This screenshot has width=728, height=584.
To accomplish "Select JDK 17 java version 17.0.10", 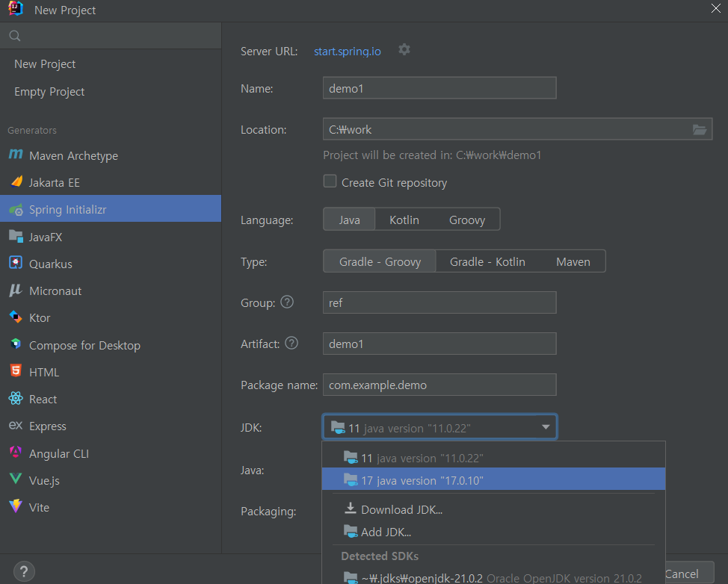I will [493, 479].
